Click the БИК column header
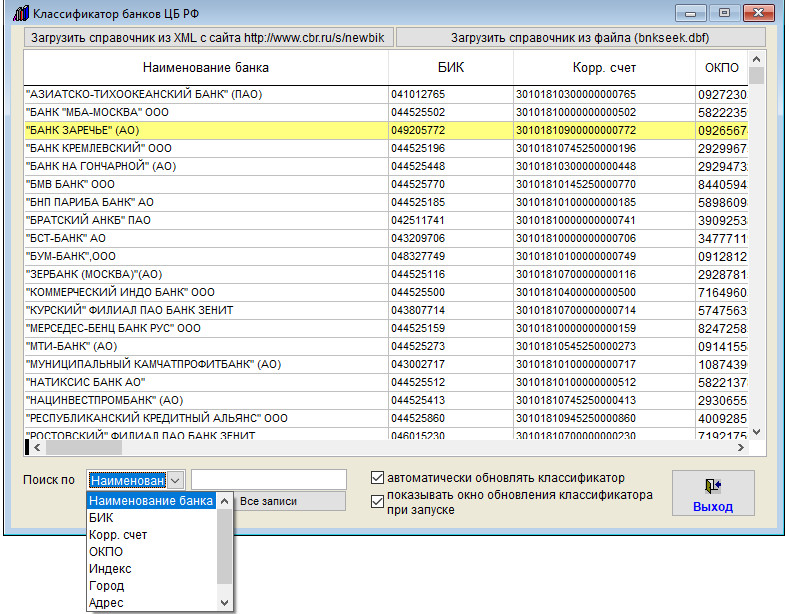The height and width of the screenshot is (614, 789). click(451, 68)
